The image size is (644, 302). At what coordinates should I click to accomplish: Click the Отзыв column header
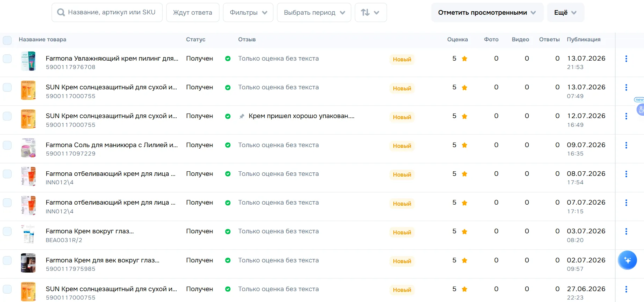click(x=247, y=40)
